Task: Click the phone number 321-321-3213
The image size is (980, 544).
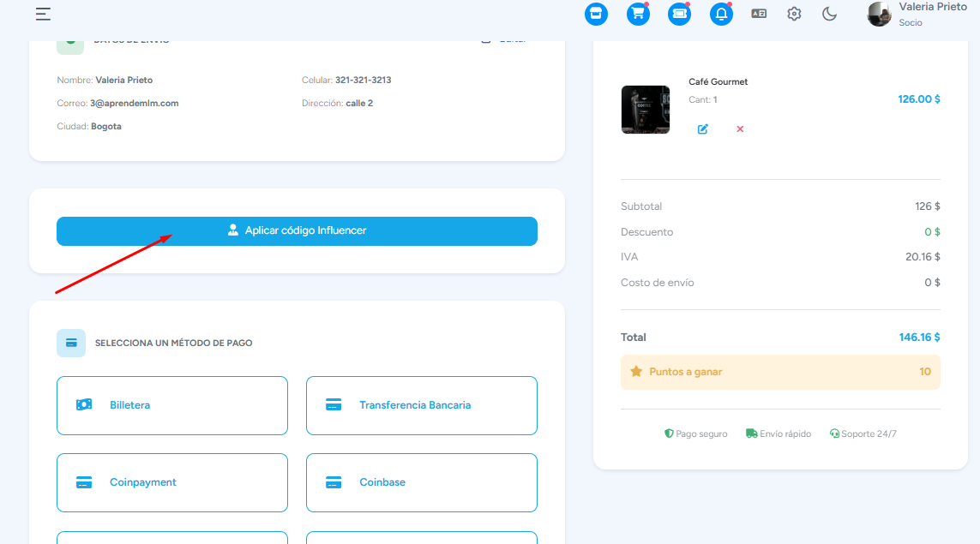Action: pyautogui.click(x=364, y=80)
